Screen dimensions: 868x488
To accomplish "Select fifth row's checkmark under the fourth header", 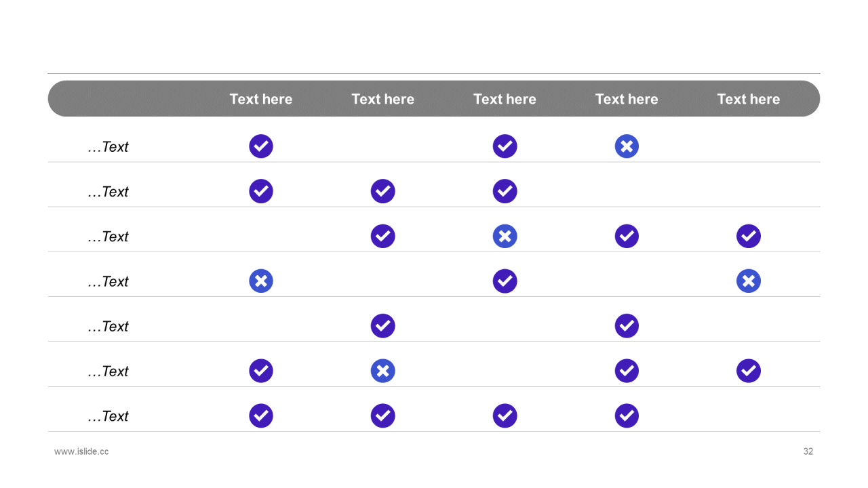I will pyautogui.click(x=627, y=326).
